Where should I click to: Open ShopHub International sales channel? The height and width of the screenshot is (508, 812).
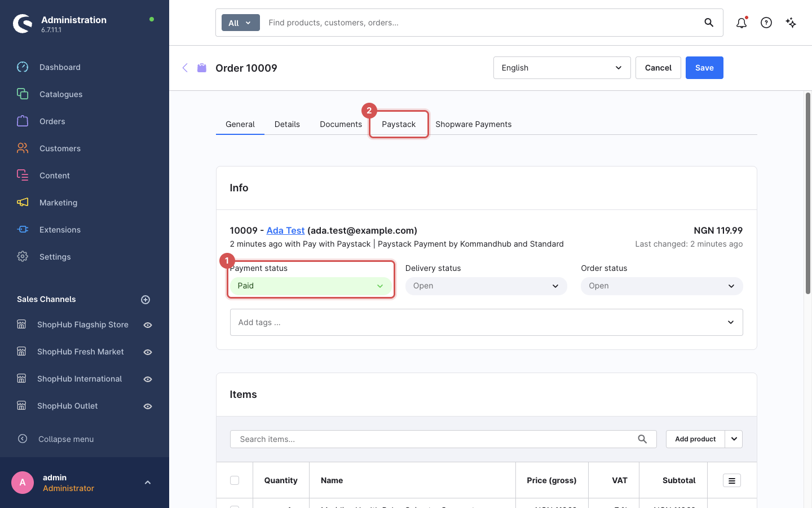coord(80,379)
